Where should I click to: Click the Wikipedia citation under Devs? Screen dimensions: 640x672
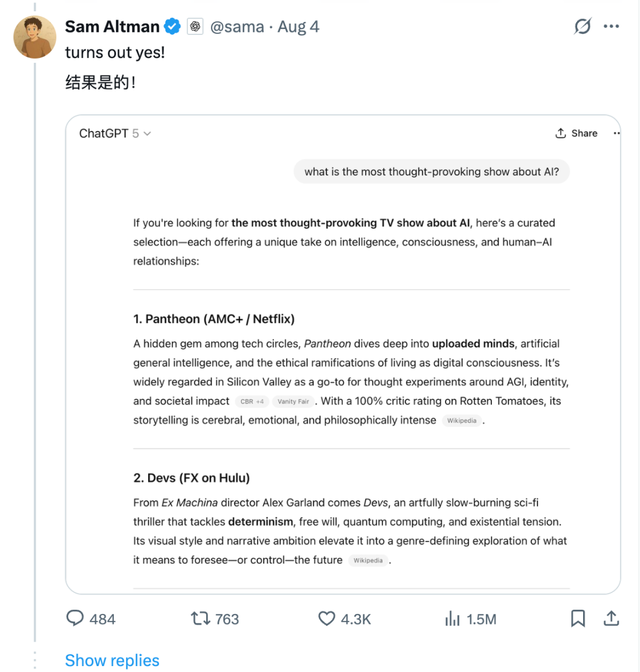tap(368, 561)
